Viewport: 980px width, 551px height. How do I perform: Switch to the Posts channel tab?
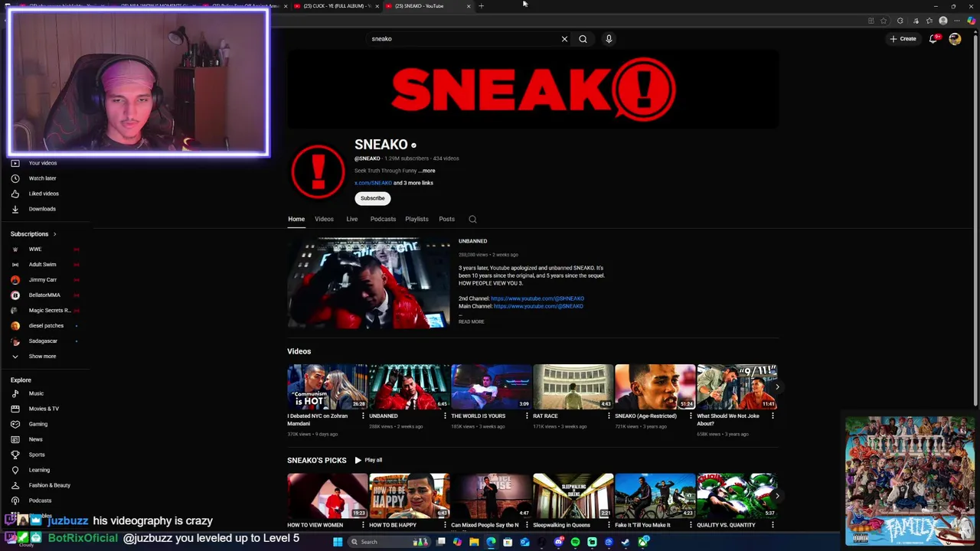pos(446,219)
